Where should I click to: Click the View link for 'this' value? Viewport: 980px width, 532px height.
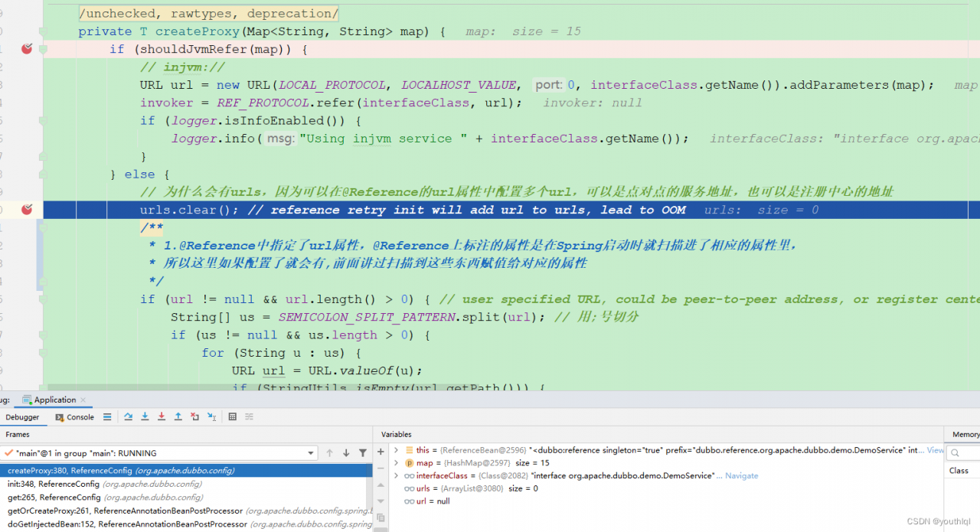[x=936, y=450]
